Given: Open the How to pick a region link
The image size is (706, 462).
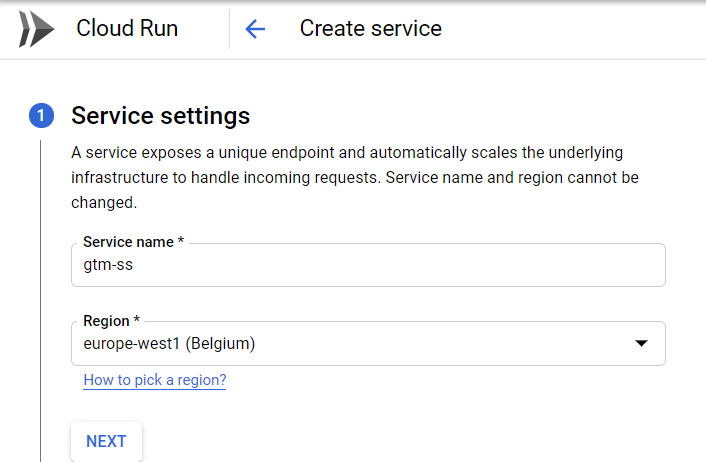Looking at the screenshot, I should pos(154,380).
